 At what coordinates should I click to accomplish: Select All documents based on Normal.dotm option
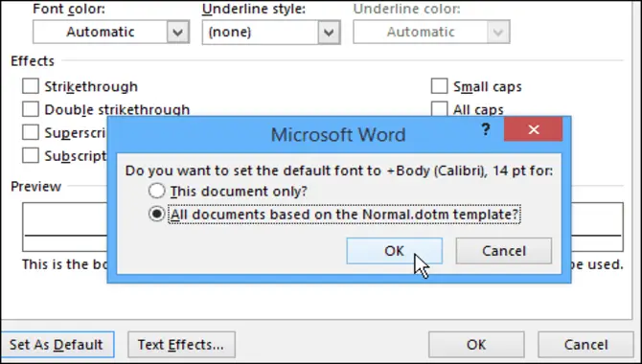click(x=157, y=215)
